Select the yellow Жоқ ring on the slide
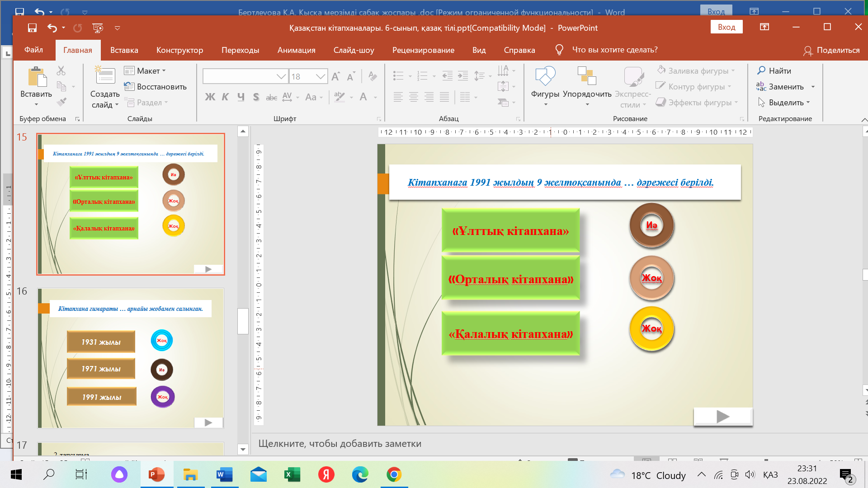Viewport: 868px width, 488px height. (651, 329)
